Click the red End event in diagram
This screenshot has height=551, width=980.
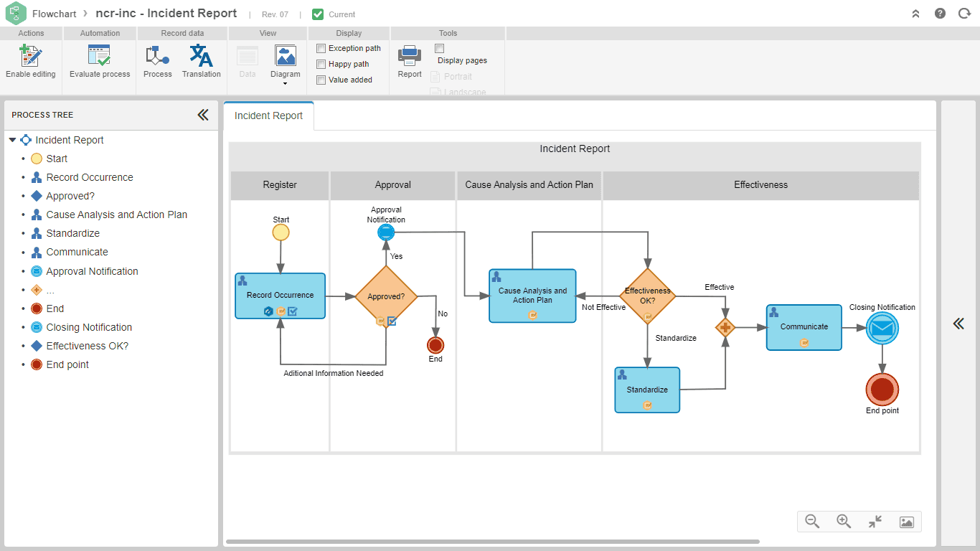tap(435, 345)
